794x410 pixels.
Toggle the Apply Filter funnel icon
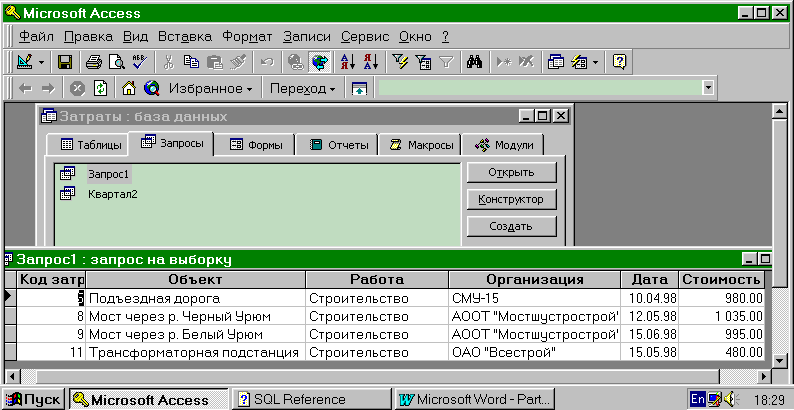click(446, 62)
